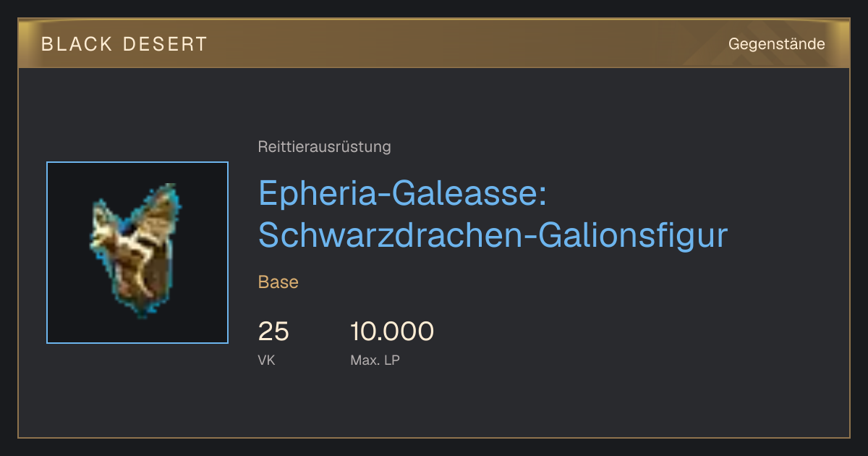Click the dragon figurehead item icon
This screenshot has width=868, height=456.
click(136, 251)
